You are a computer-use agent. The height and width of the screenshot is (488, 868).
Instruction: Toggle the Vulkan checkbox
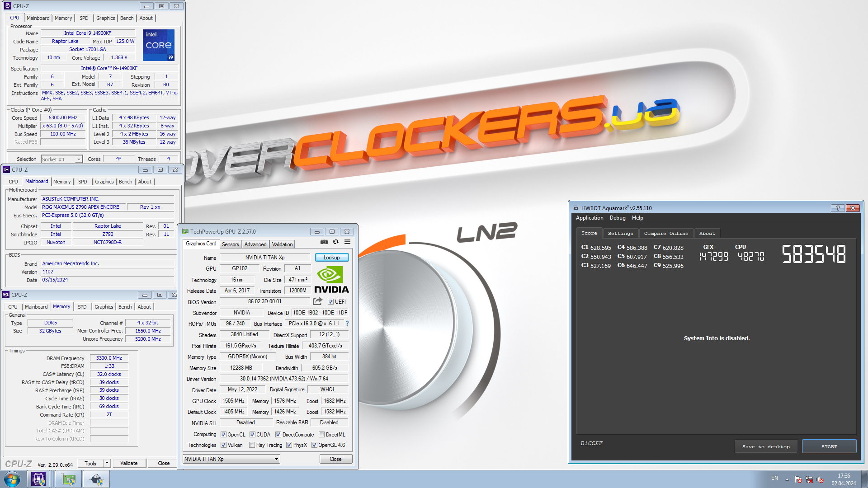(x=223, y=445)
